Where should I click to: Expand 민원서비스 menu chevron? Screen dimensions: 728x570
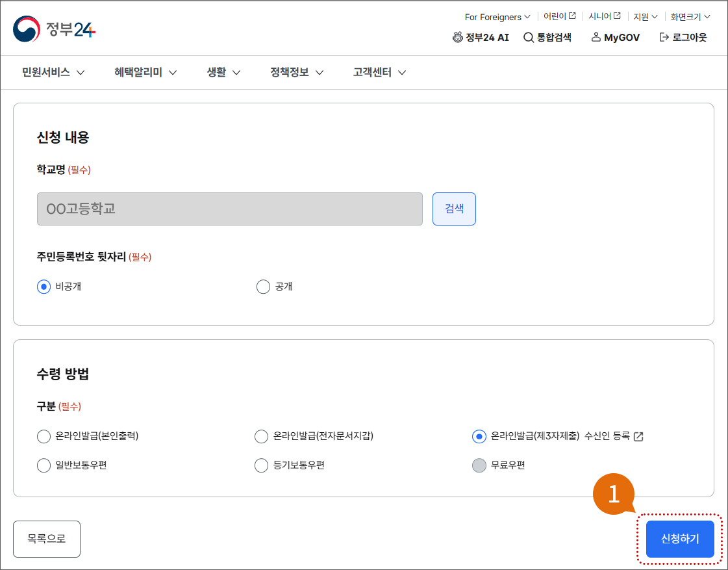click(81, 73)
